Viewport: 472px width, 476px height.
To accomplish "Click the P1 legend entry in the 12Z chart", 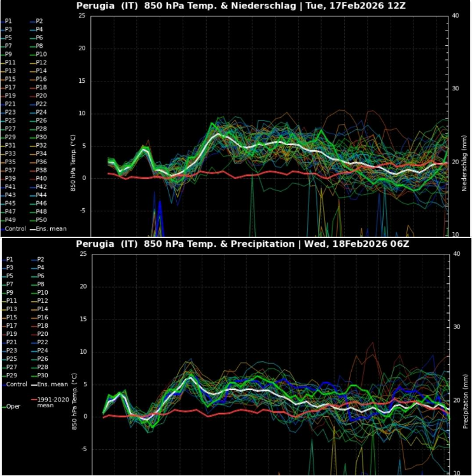I will [x=8, y=21].
